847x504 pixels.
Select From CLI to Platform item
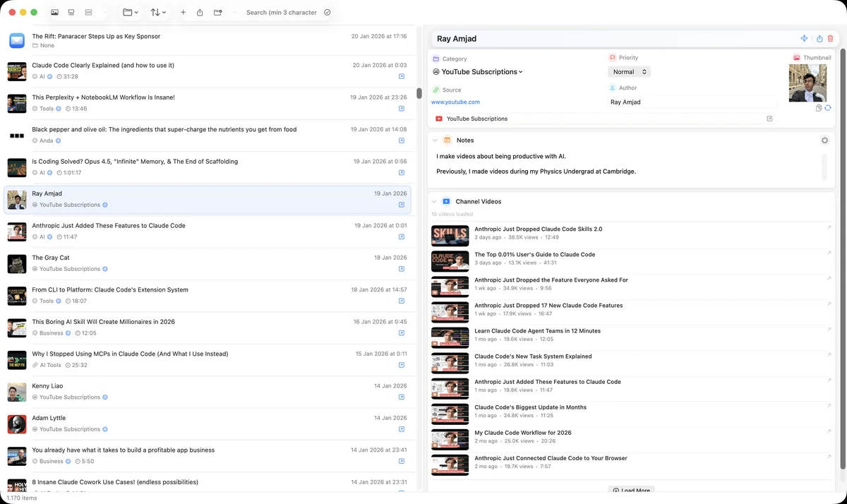pos(208,295)
